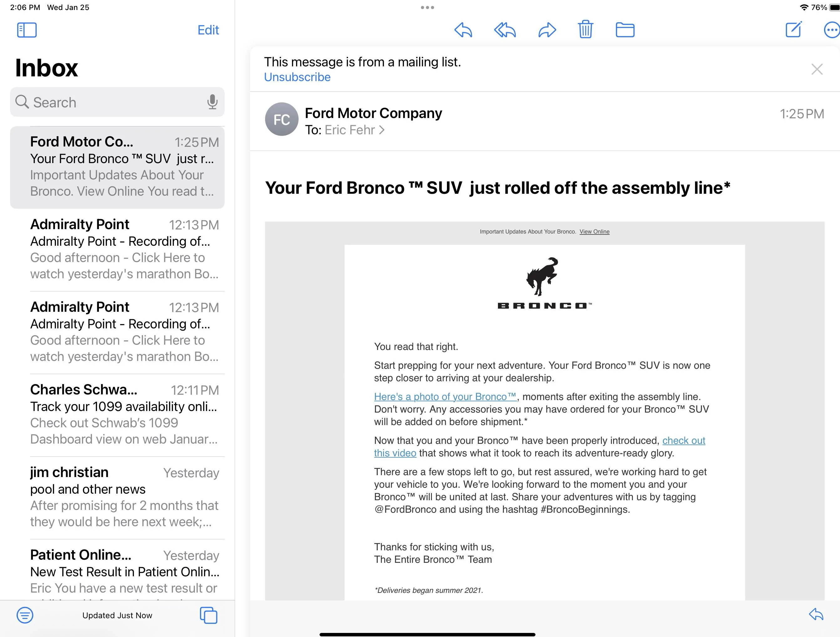
Task: Open the More actions ellipsis menu
Action: click(x=831, y=30)
